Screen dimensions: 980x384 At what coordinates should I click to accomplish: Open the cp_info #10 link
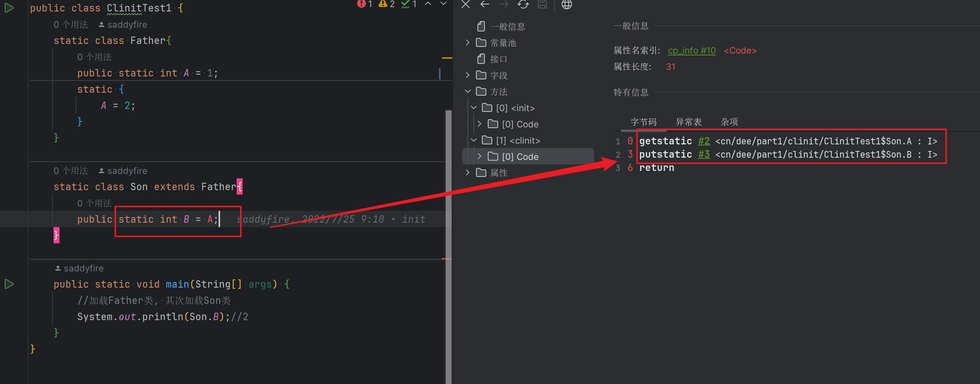coord(691,51)
